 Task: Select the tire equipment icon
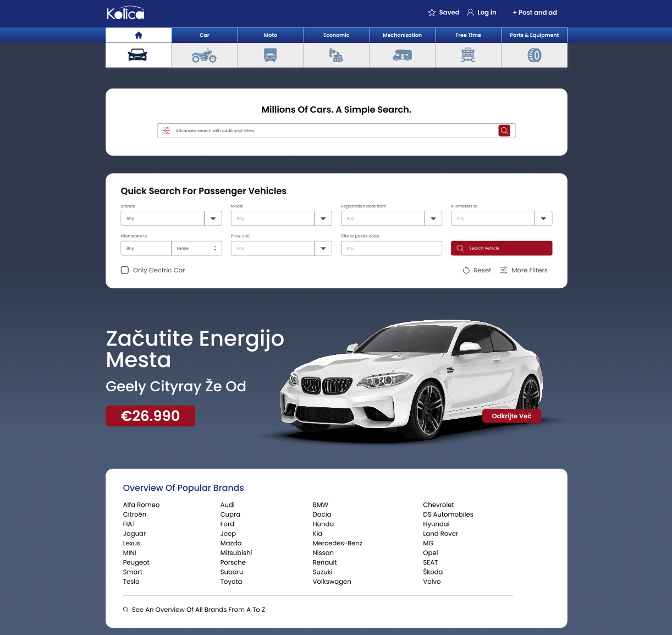coord(534,56)
